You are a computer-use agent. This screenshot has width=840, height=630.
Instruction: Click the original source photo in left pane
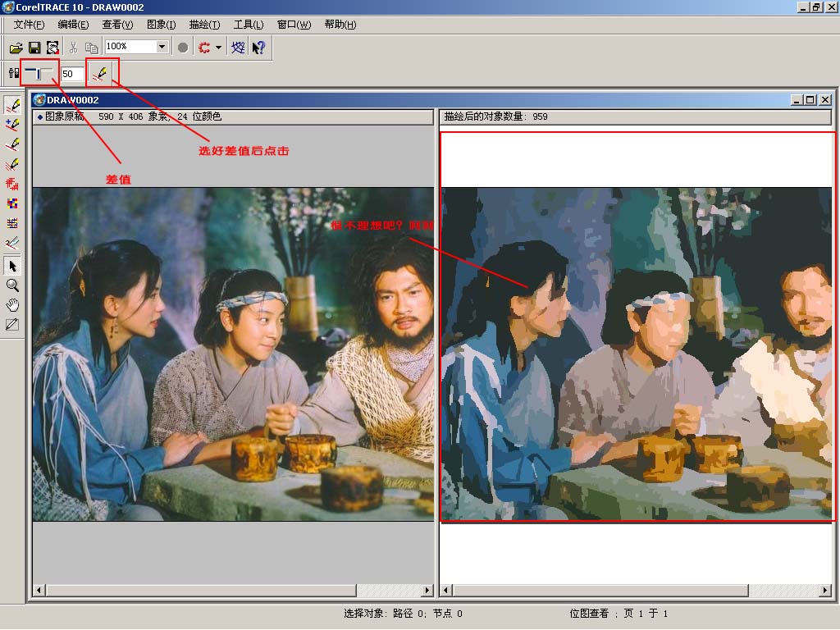[233, 354]
